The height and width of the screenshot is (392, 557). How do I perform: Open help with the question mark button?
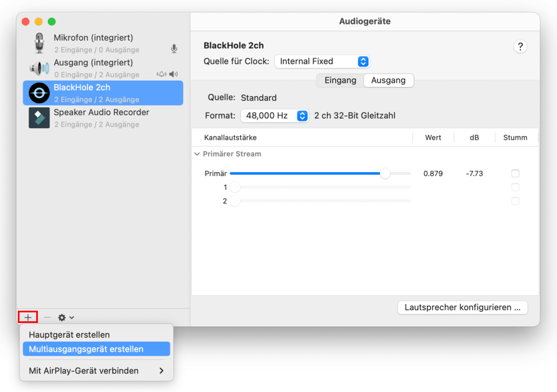click(x=520, y=47)
